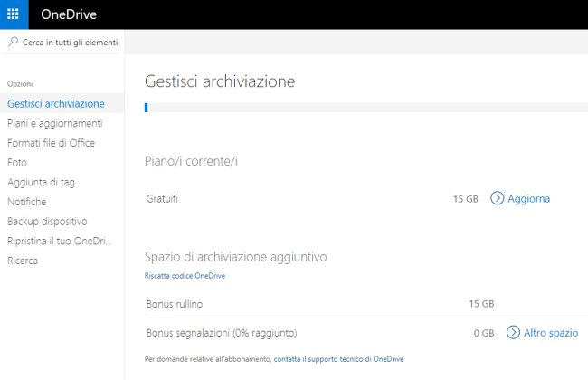Click the Aggiorna link
The height and width of the screenshot is (380, 588).
click(x=529, y=198)
